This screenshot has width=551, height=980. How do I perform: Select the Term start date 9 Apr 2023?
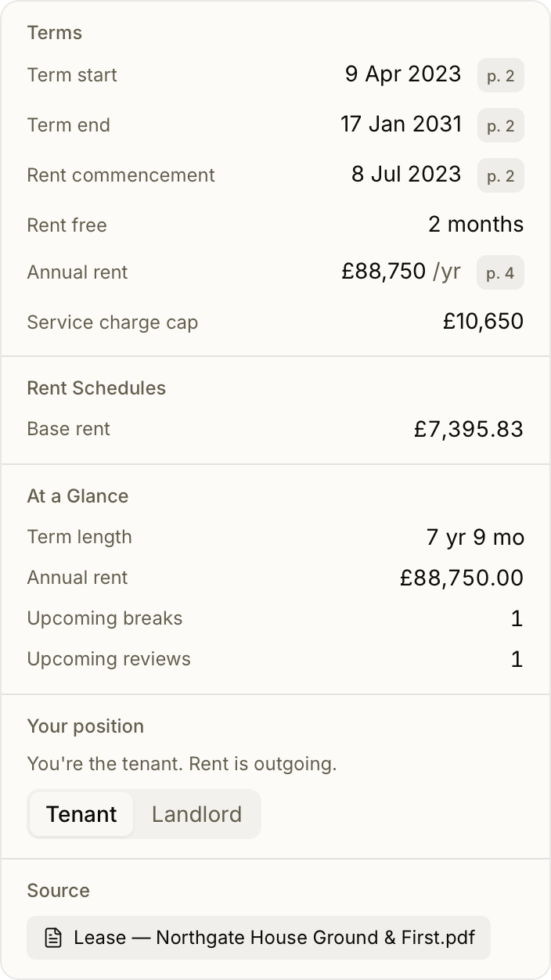pos(403,74)
